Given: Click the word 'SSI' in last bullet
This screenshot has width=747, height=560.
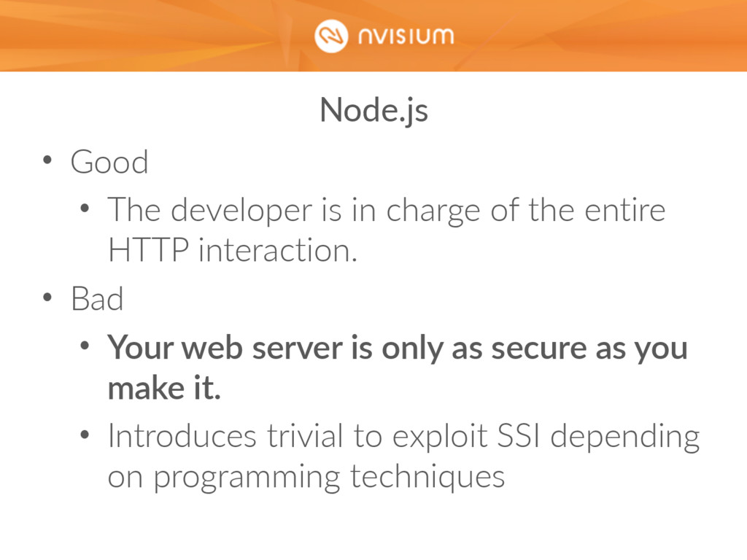Looking at the screenshot, I should [519, 436].
